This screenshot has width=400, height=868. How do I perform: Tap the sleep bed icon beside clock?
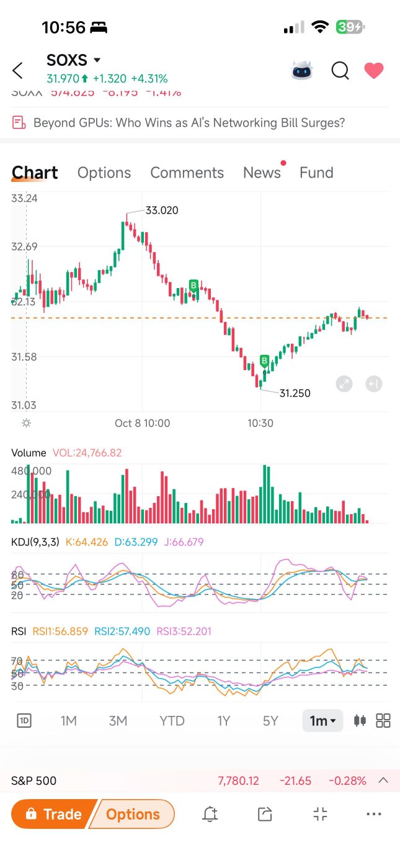[x=99, y=27]
